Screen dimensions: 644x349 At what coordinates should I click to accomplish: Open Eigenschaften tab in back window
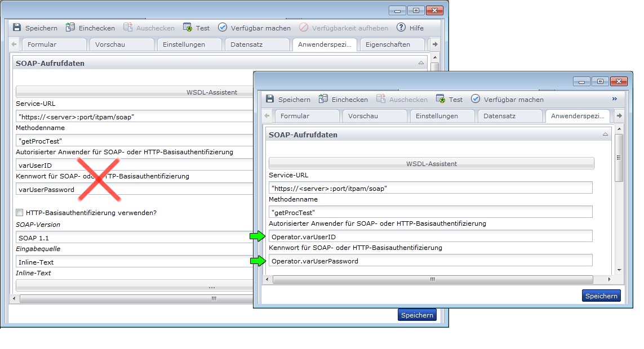click(x=392, y=44)
